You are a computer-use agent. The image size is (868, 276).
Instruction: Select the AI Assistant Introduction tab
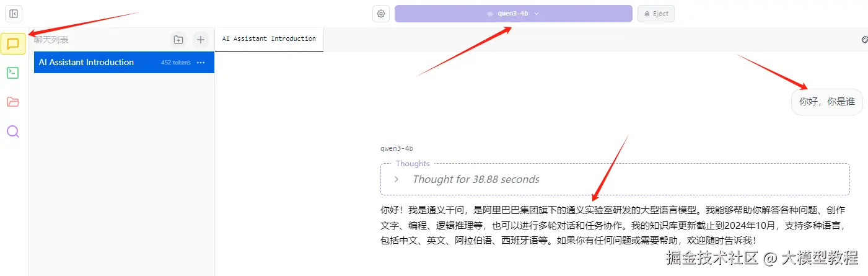269,39
